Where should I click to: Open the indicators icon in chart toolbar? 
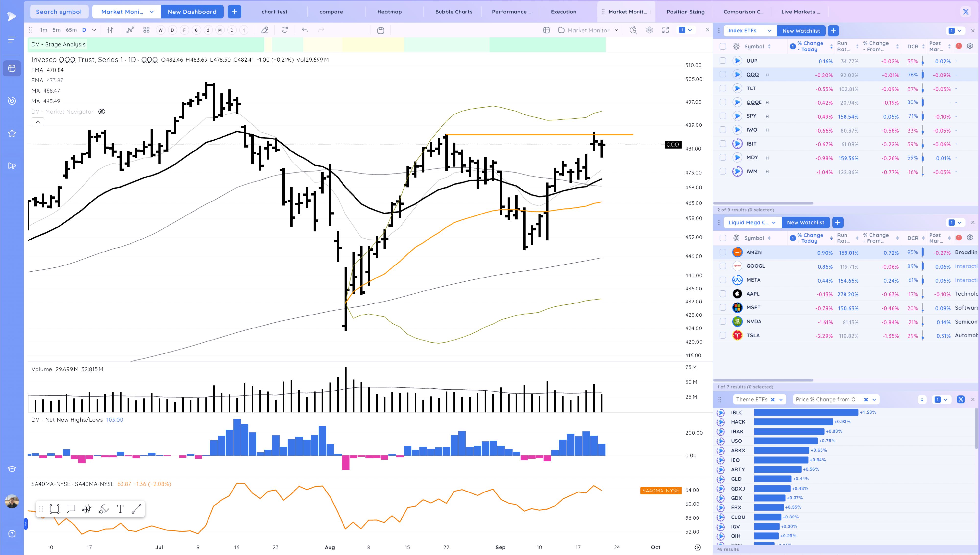tap(130, 30)
